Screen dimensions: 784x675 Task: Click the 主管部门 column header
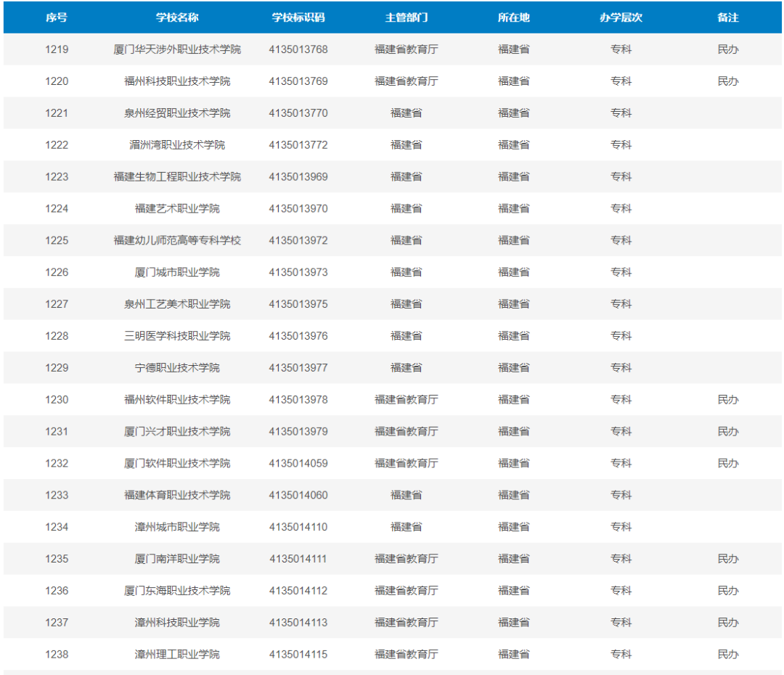coord(406,17)
